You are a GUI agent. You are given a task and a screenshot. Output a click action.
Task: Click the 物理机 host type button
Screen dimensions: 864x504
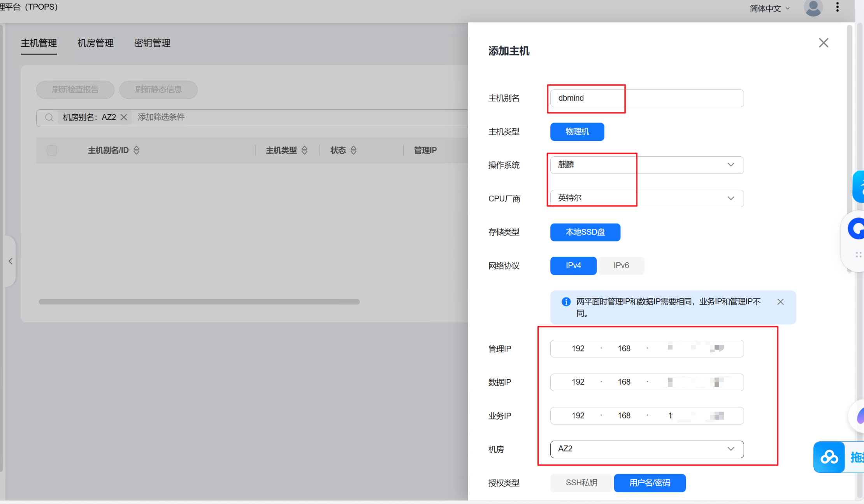pyautogui.click(x=577, y=132)
